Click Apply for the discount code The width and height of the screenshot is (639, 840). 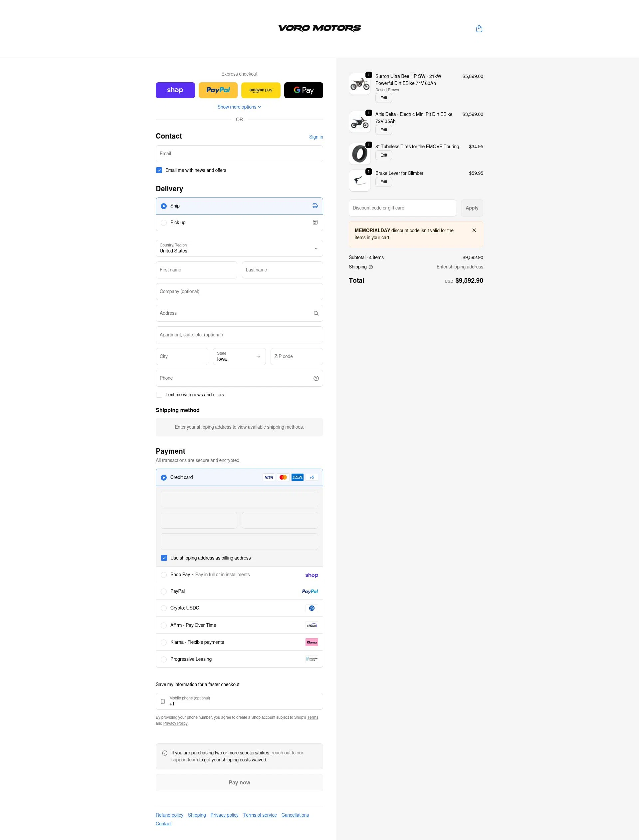pos(472,208)
